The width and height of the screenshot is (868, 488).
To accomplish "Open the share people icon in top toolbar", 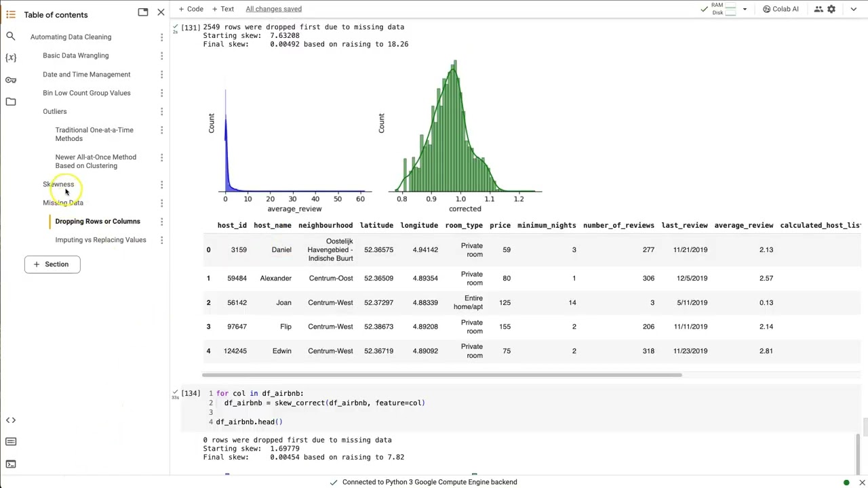I will tap(818, 9).
